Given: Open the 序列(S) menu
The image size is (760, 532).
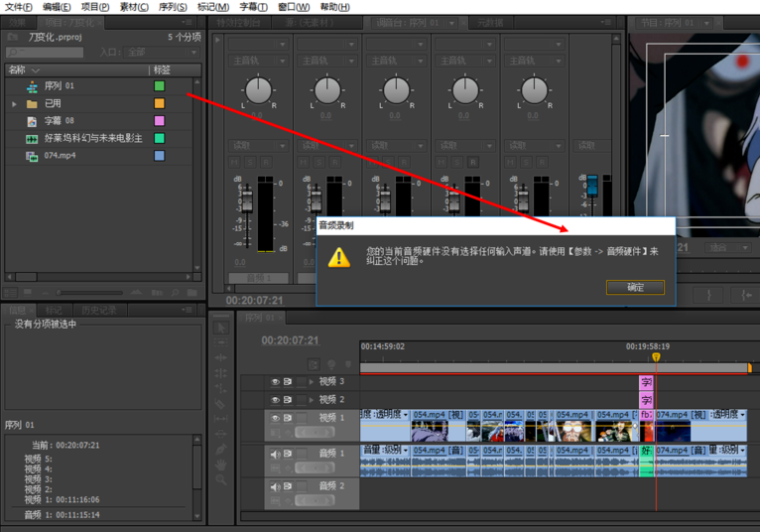Looking at the screenshot, I should (x=172, y=7).
